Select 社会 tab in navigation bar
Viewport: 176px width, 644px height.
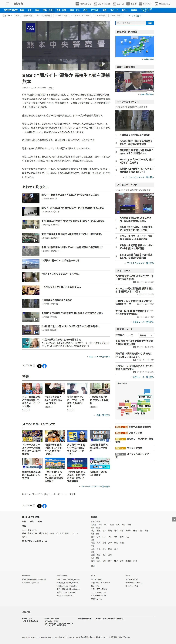coord(51,10)
